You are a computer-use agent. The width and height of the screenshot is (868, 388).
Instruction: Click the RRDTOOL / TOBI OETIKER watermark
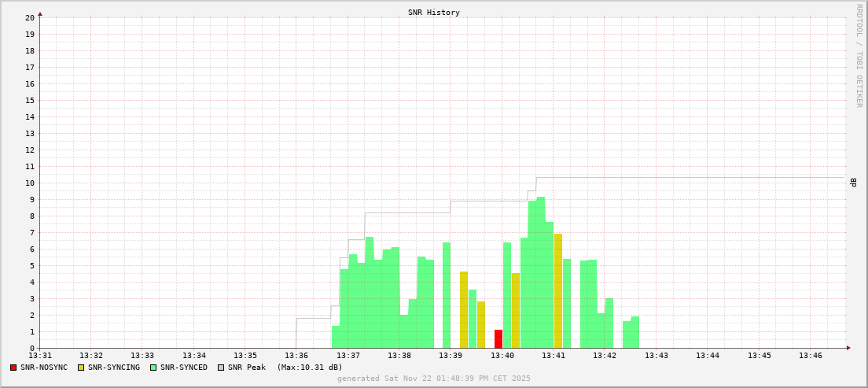click(x=859, y=55)
